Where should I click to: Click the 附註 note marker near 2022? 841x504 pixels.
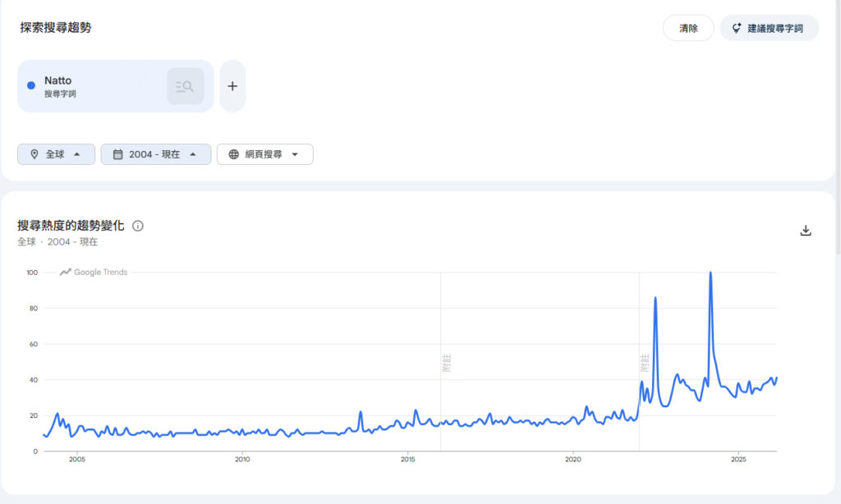[x=645, y=362]
